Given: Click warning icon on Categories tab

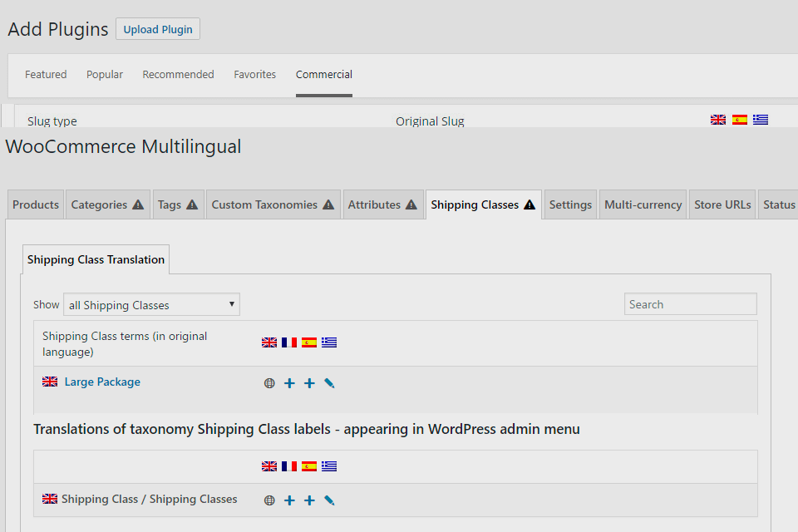Looking at the screenshot, I should click(x=138, y=204).
